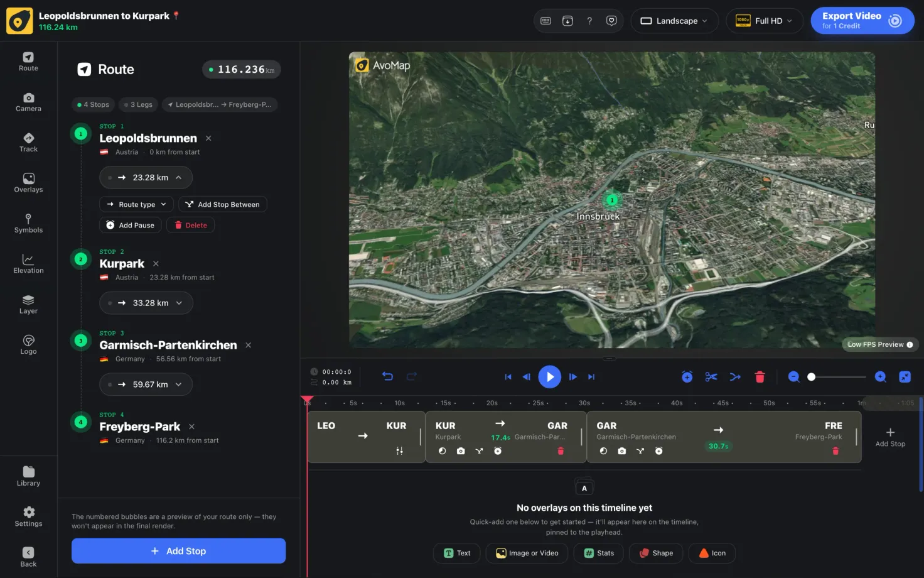The width and height of the screenshot is (924, 578).
Task: Open the Full HD resolution dropdown
Action: [765, 21]
